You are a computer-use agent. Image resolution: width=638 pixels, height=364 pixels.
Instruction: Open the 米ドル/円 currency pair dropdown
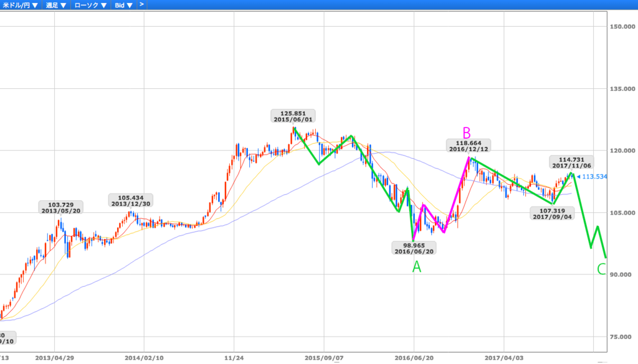click(21, 5)
